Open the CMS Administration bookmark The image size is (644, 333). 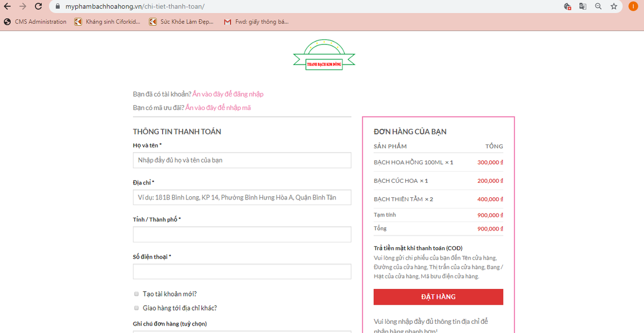coord(35,22)
